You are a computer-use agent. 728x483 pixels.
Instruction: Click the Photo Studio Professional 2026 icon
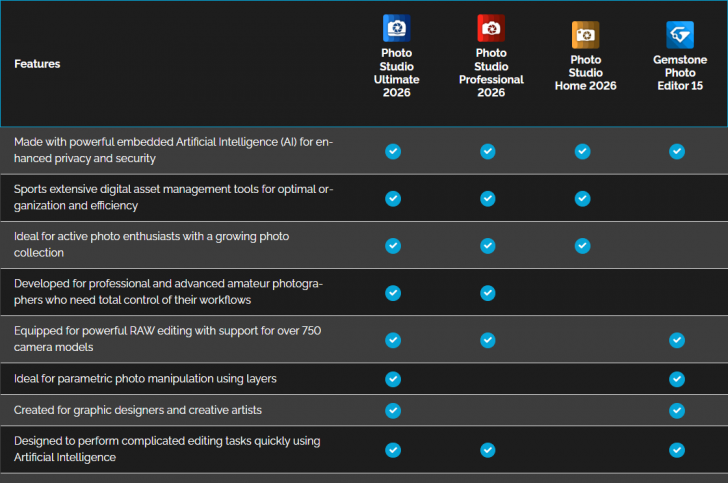(491, 28)
